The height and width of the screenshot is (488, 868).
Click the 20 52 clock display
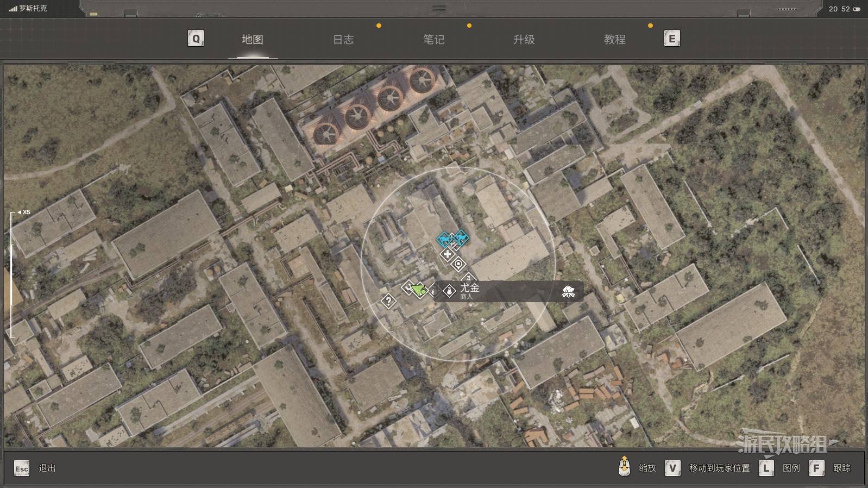pos(839,9)
